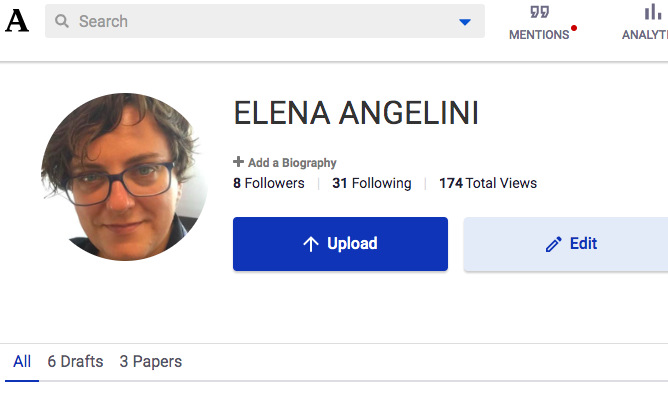Open the search dropdown arrow

tap(465, 22)
